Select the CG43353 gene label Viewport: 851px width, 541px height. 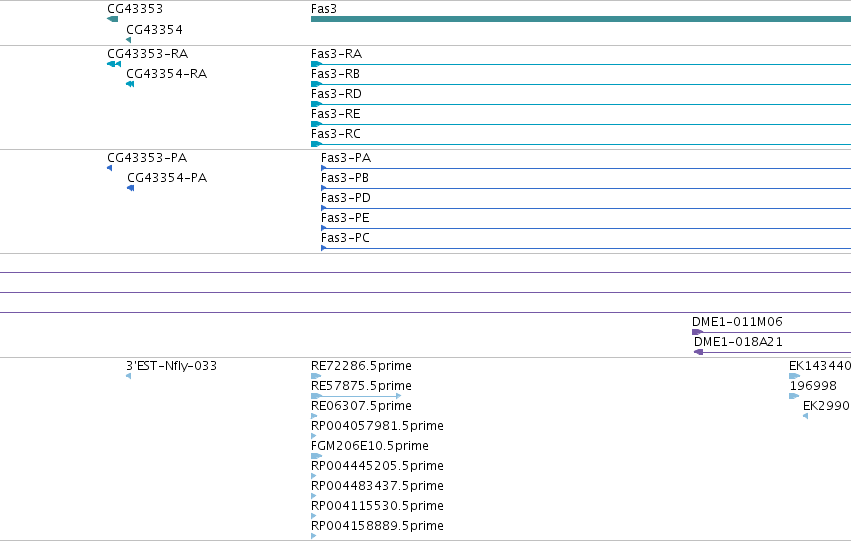[135, 9]
